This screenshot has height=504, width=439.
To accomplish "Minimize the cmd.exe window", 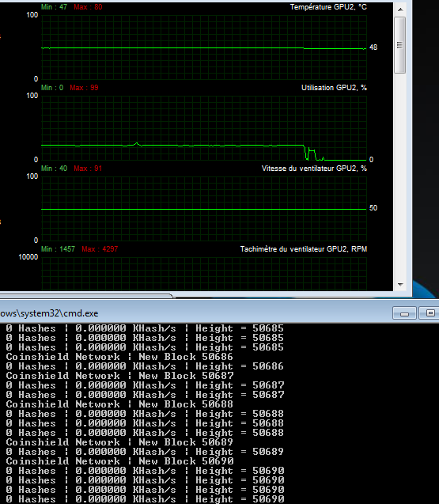I will (404, 313).
